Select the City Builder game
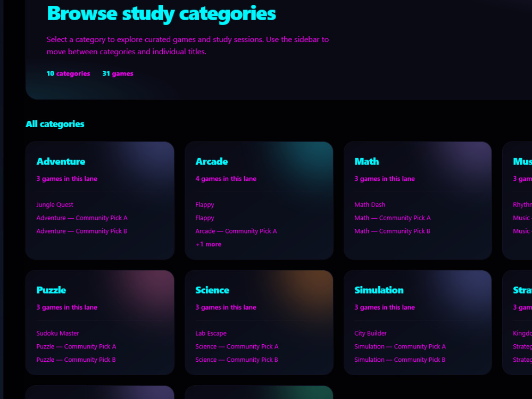 tap(370, 333)
